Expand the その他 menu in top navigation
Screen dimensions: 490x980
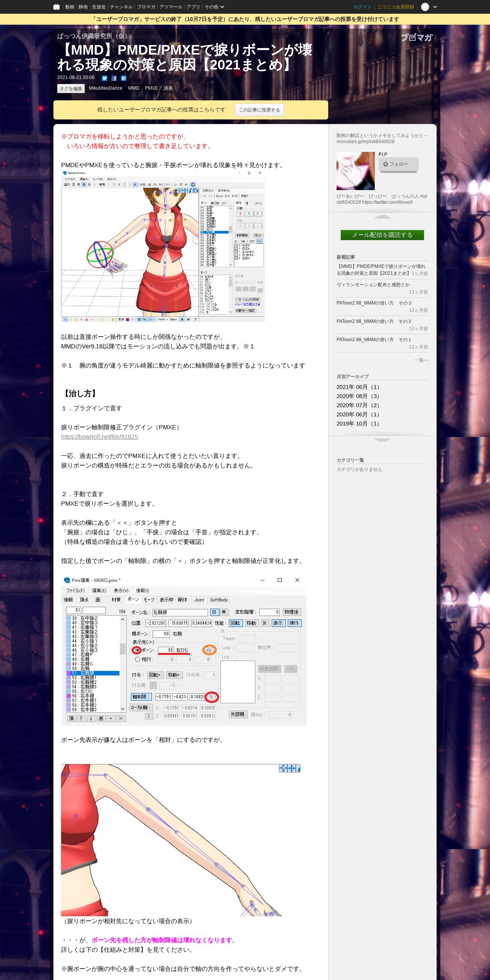pyautogui.click(x=214, y=7)
